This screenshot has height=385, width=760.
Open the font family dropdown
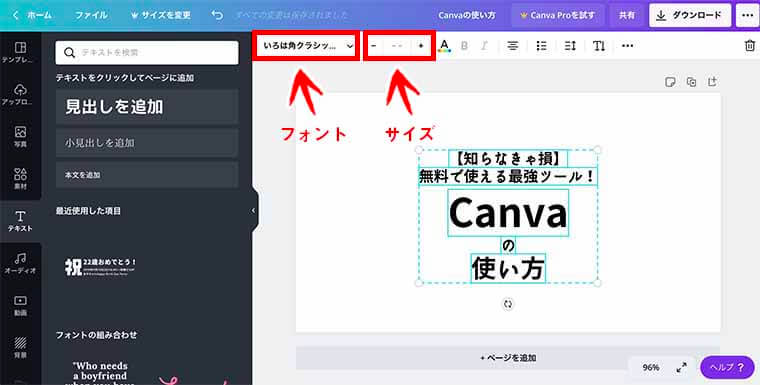tap(306, 46)
